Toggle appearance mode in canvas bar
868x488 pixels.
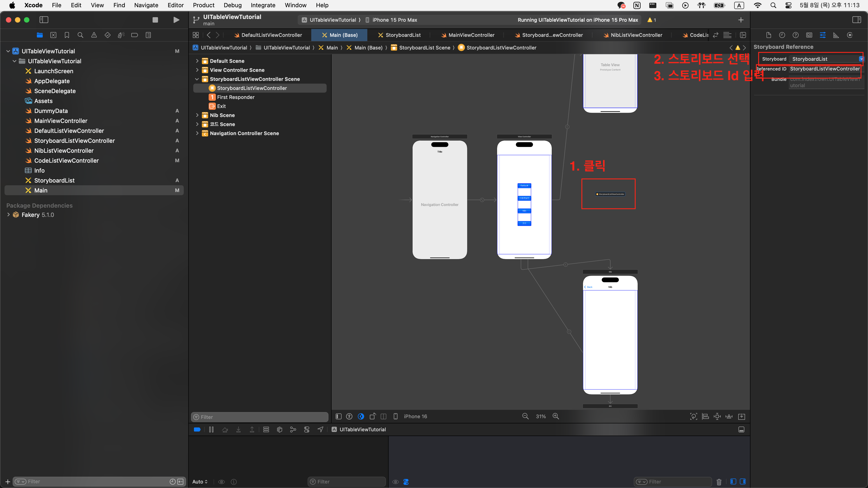click(361, 416)
